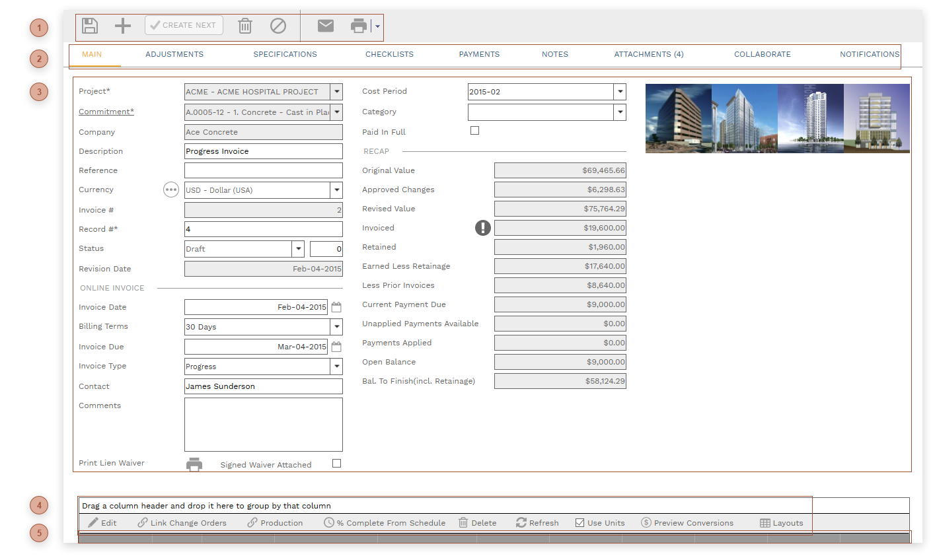
Task: Click the void/cancel icon in the toolbar
Action: pos(278,26)
